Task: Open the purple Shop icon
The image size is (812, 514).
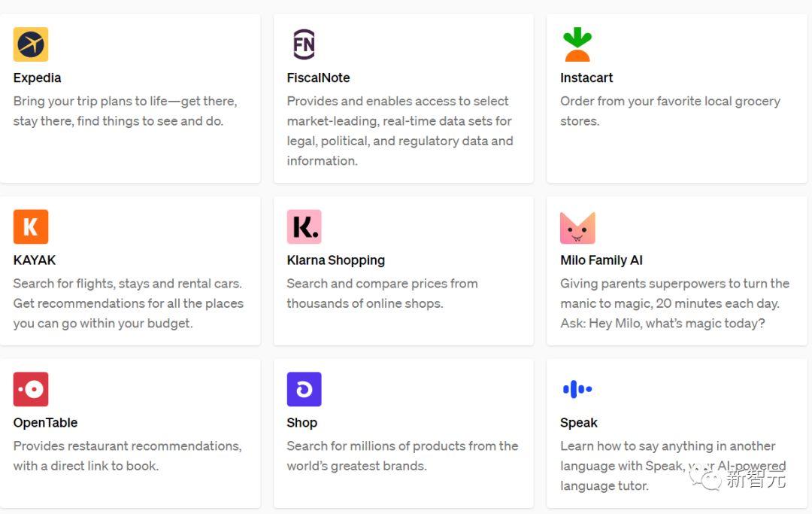Action: 304,389
